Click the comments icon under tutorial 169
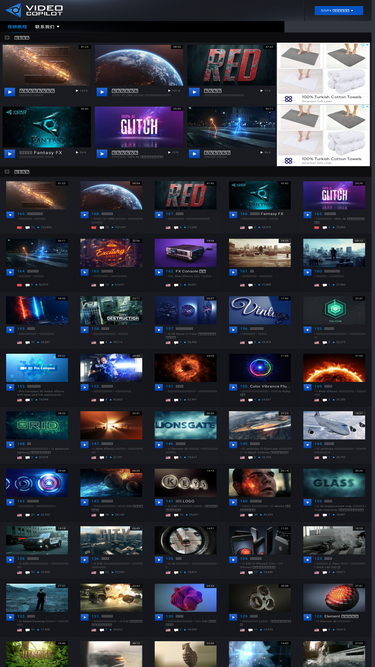Screen dimensions: 375x667 (27, 228)
